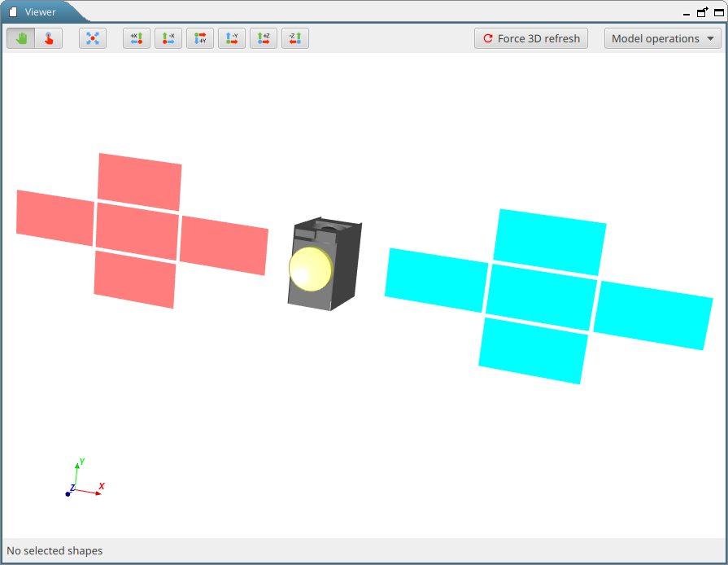The width and height of the screenshot is (728, 565).
Task: View the model from the -Y axis
Action: click(231, 37)
